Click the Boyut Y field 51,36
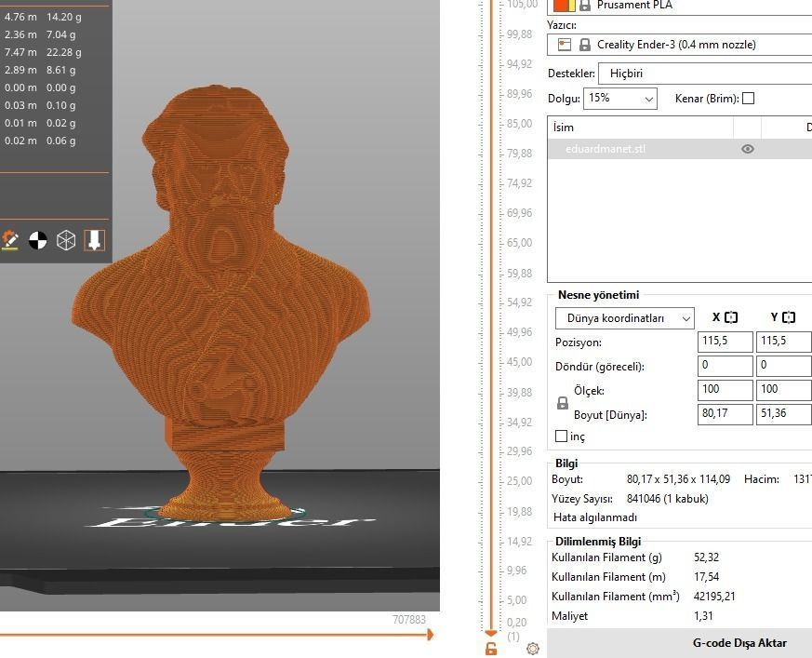This screenshot has width=812, height=658. 783,414
